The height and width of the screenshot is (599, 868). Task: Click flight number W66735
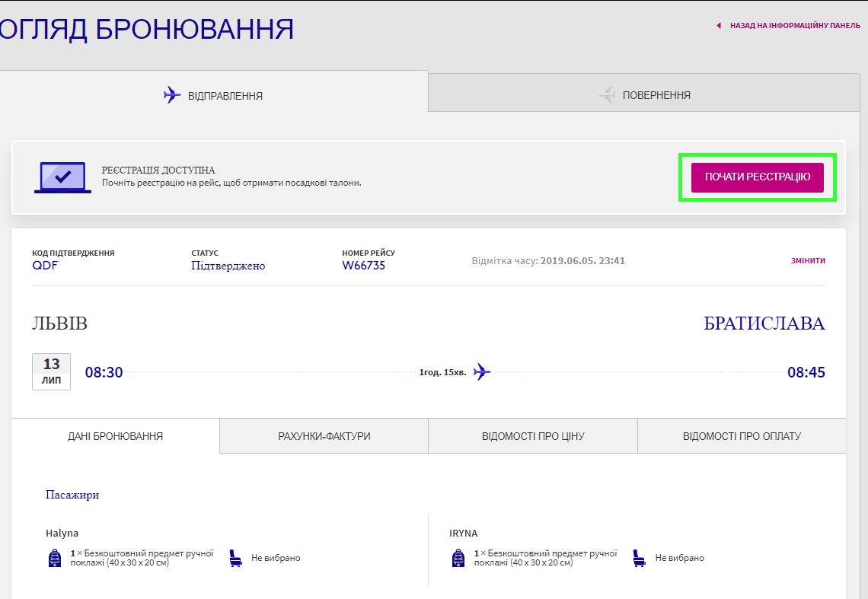pos(364,265)
